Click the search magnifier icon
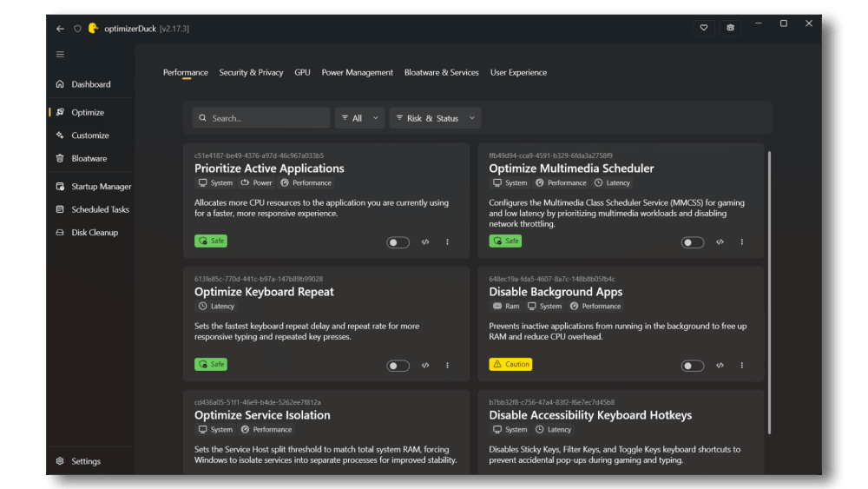This screenshot has width=868, height=489. pyautogui.click(x=202, y=118)
